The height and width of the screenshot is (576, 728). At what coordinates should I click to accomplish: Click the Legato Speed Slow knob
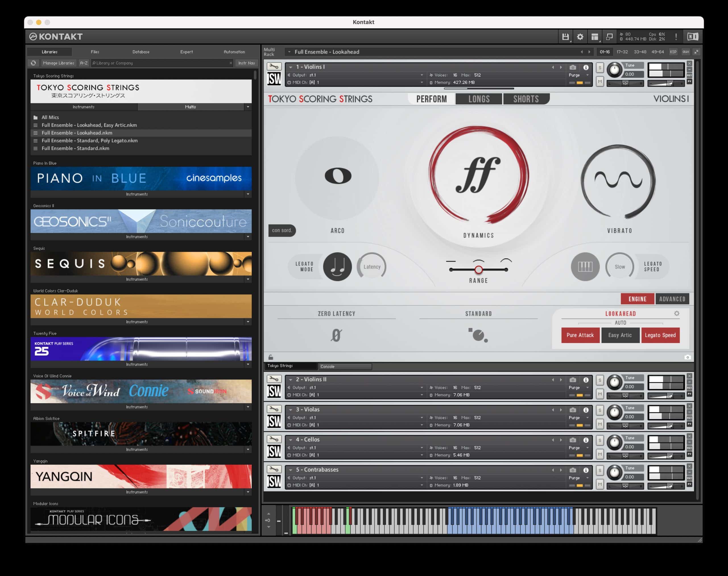pyautogui.click(x=620, y=267)
